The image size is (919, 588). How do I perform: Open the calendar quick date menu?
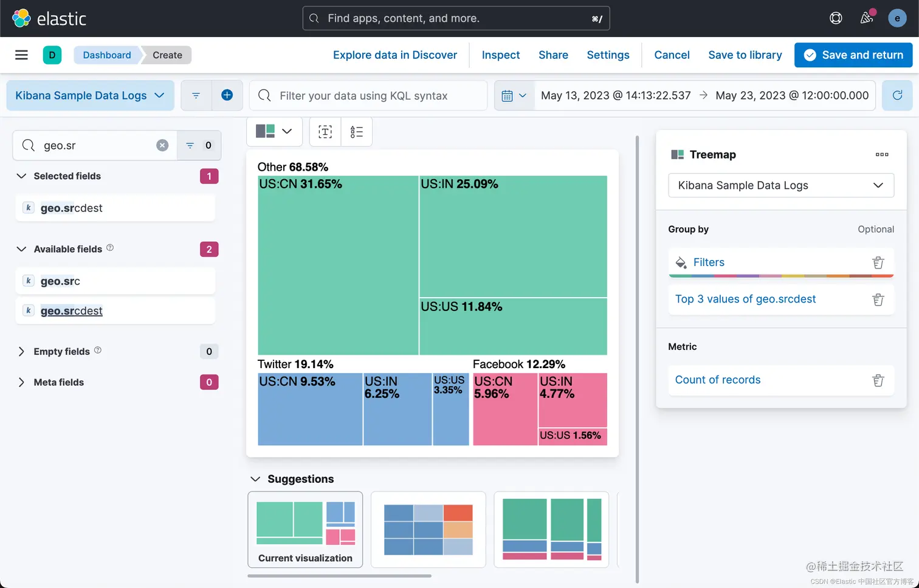click(x=514, y=95)
